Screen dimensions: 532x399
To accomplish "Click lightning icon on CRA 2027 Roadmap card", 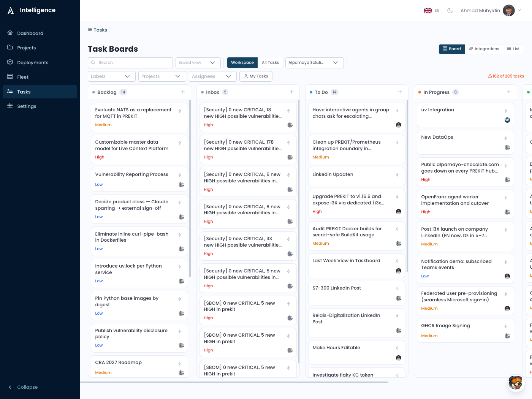I will [x=180, y=364].
